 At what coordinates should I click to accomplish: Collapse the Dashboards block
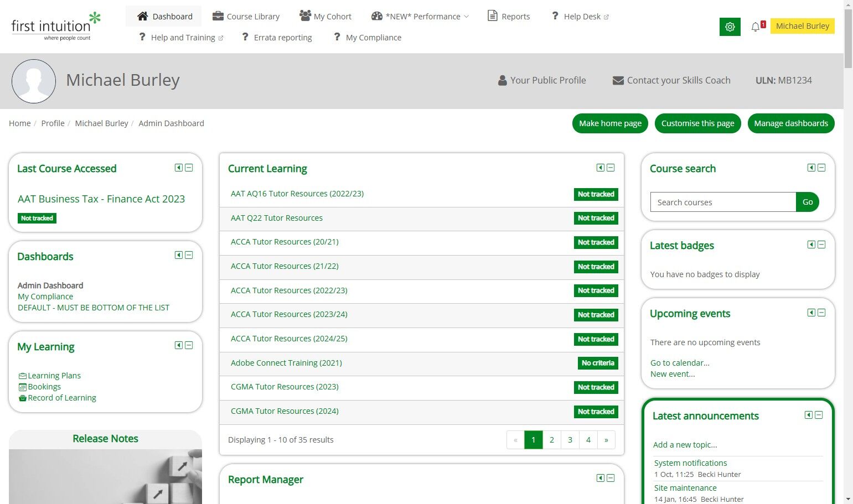[189, 255]
